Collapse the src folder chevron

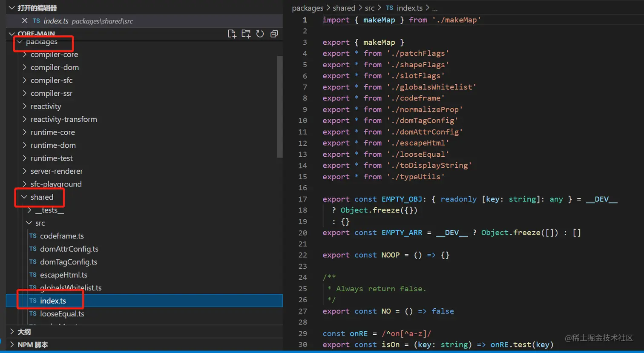click(29, 223)
